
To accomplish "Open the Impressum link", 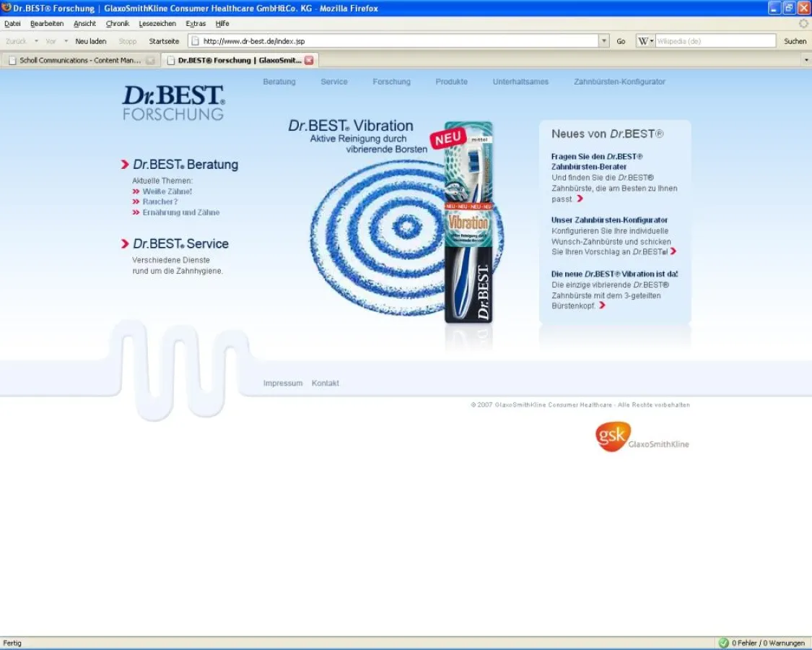I will point(283,383).
